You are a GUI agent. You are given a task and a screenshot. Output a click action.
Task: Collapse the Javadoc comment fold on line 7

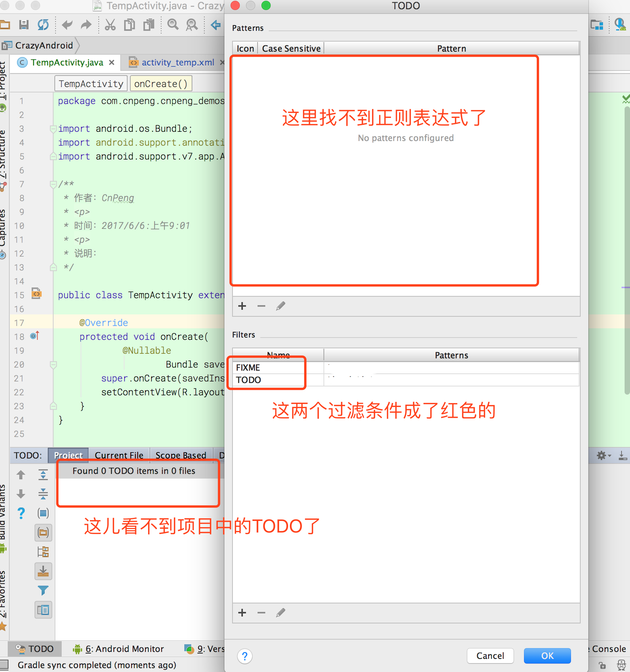pyautogui.click(x=54, y=184)
